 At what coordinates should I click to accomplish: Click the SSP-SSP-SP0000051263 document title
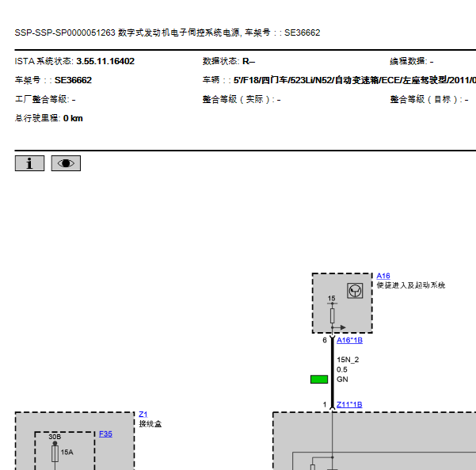tap(167, 32)
